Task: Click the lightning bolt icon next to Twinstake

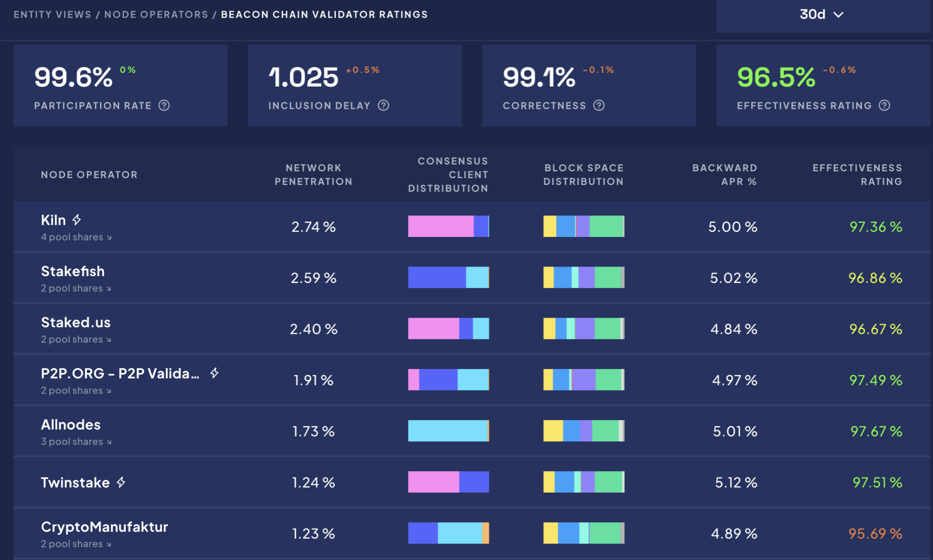Action: coord(121,482)
